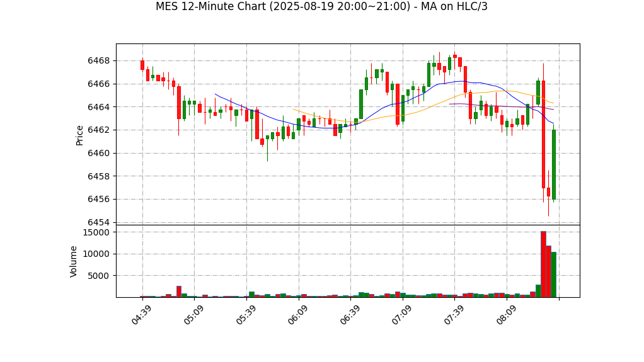The width and height of the screenshot is (644, 362).
Task: Click the chart title 'MES 12-Minute Chart'
Action: pos(321,6)
